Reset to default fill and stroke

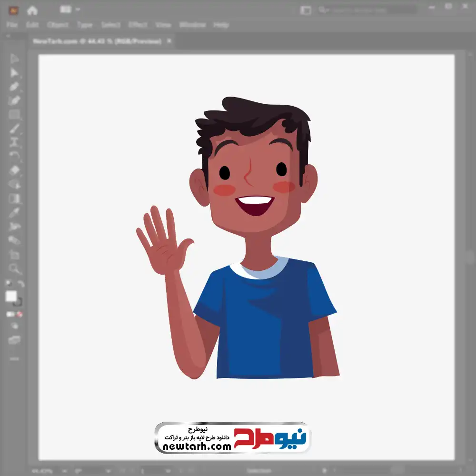tap(8, 284)
